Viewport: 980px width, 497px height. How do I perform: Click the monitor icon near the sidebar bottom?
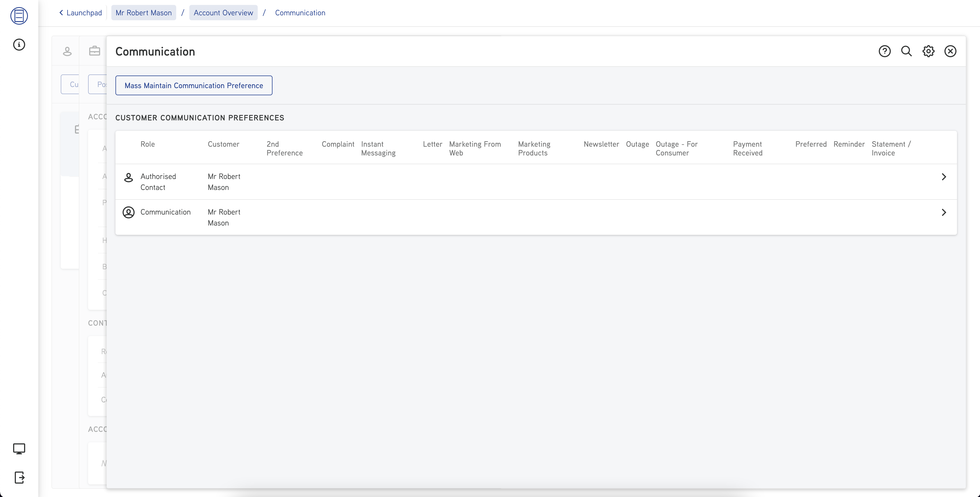[x=19, y=449]
